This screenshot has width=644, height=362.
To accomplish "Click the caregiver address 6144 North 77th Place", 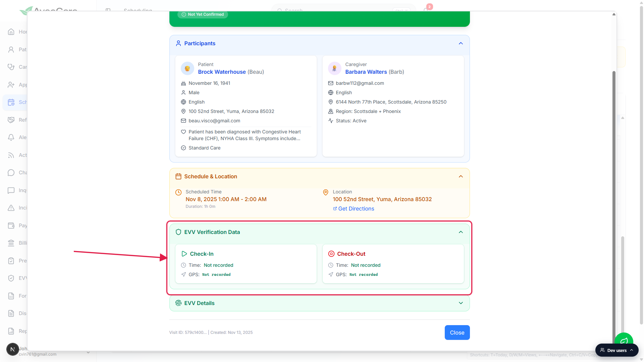I will click(391, 102).
